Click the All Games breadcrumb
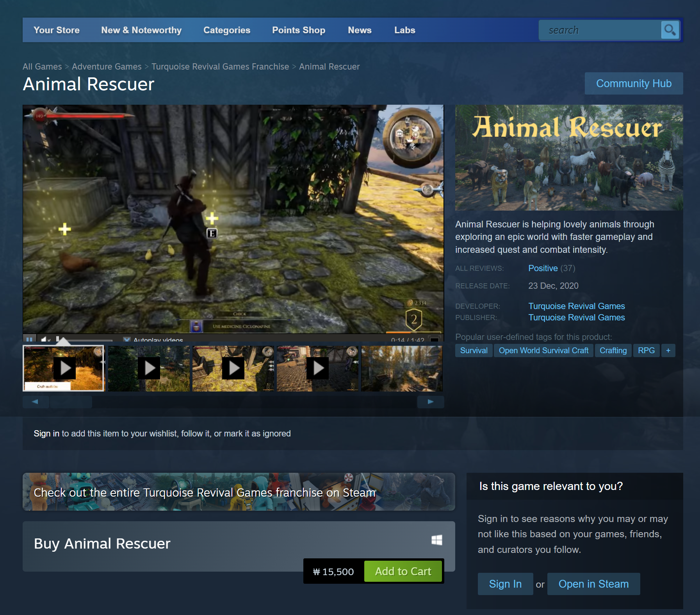This screenshot has width=700, height=615. 42,66
